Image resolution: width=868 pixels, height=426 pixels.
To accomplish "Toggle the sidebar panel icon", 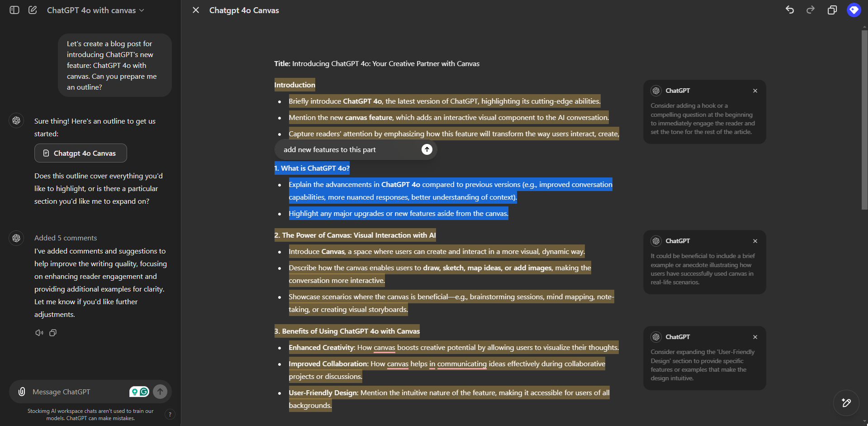I will pos(14,10).
